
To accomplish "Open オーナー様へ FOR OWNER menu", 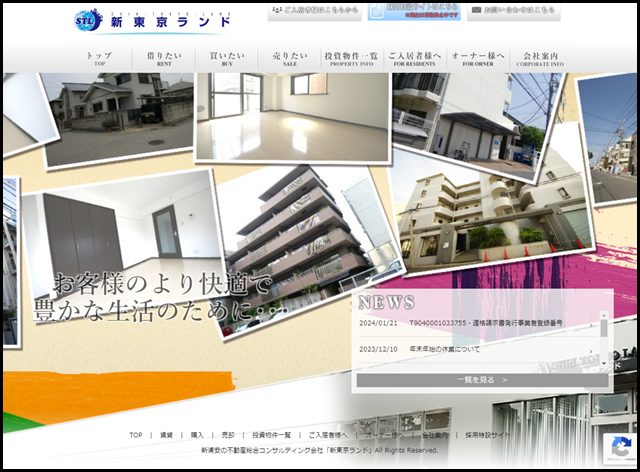I will coord(478,59).
